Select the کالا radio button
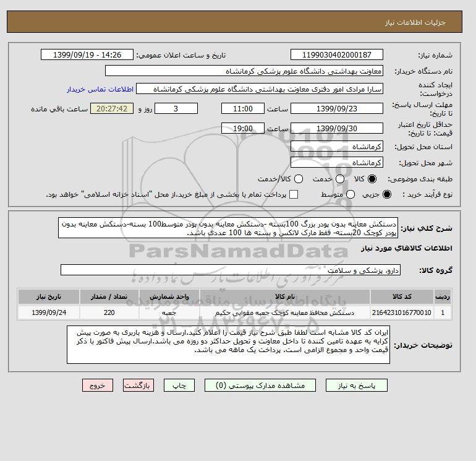 pos(372,179)
